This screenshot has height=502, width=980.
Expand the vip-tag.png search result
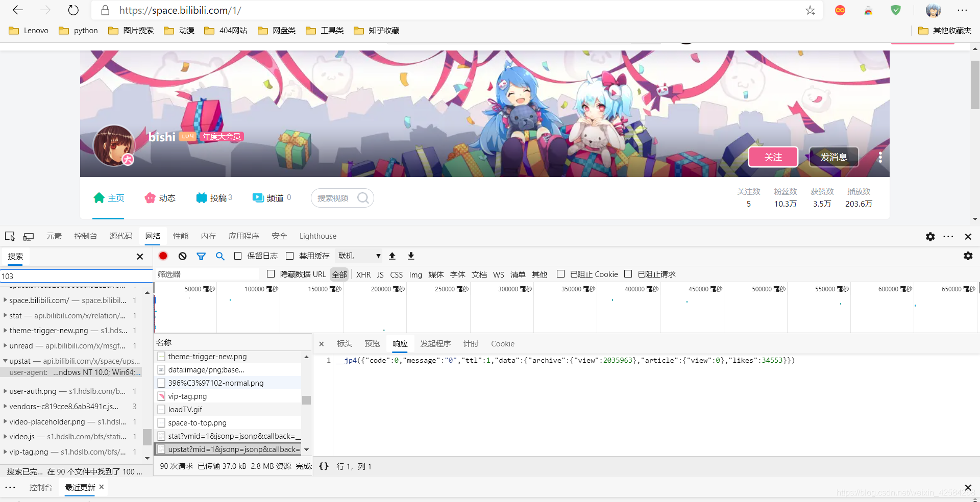point(5,452)
